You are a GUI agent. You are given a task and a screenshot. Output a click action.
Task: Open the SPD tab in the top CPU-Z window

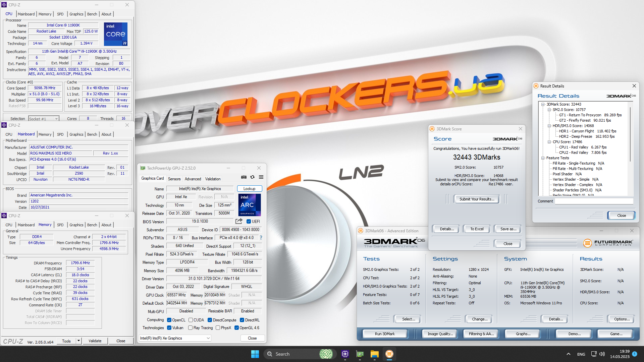pos(60,14)
